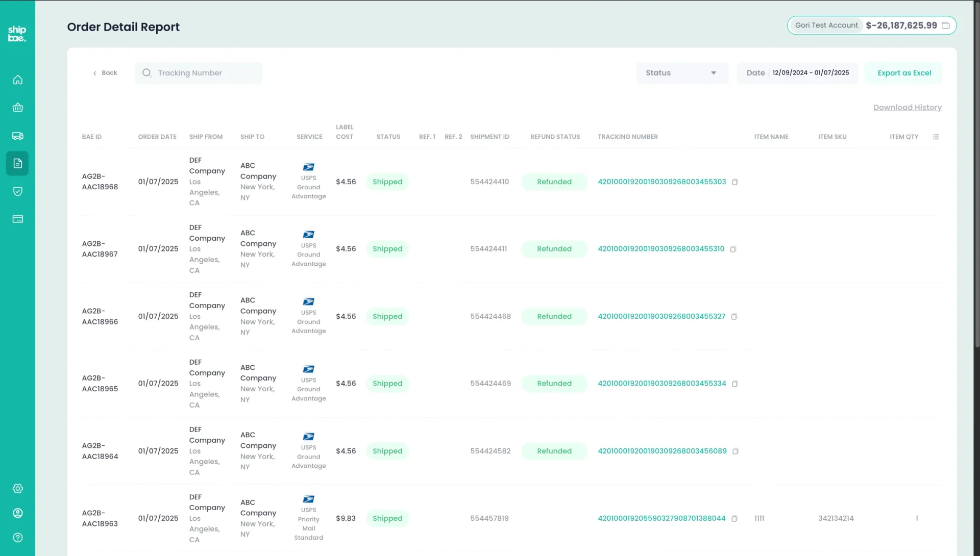Open settings gear in sidebar
This screenshot has height=556, width=980.
click(17, 489)
